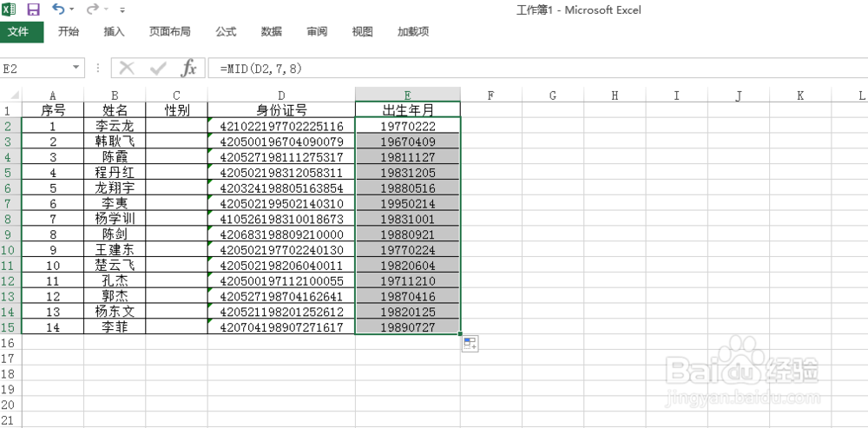
Task: Click birth date cell 19770222
Action: 408,126
